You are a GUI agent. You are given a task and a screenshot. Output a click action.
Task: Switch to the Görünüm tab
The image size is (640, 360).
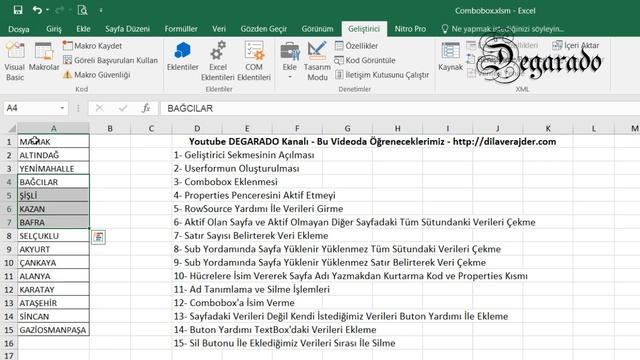pyautogui.click(x=317, y=29)
